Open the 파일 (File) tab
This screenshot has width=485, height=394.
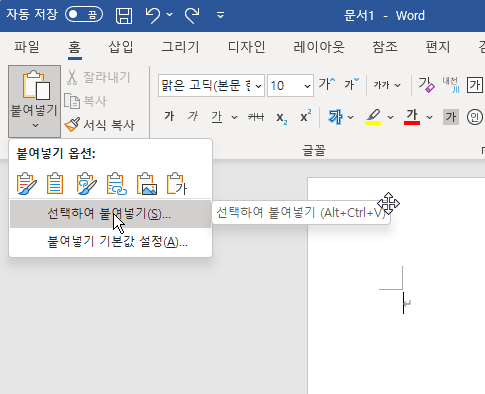[26, 47]
